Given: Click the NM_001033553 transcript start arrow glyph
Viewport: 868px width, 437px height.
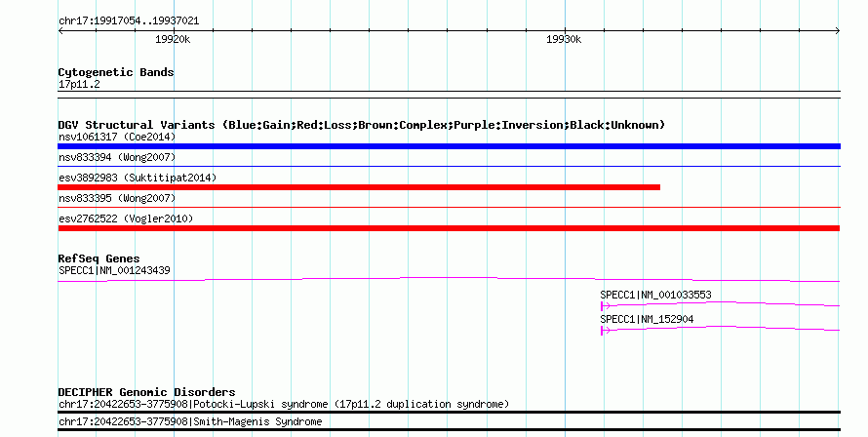Looking at the screenshot, I should [x=605, y=305].
